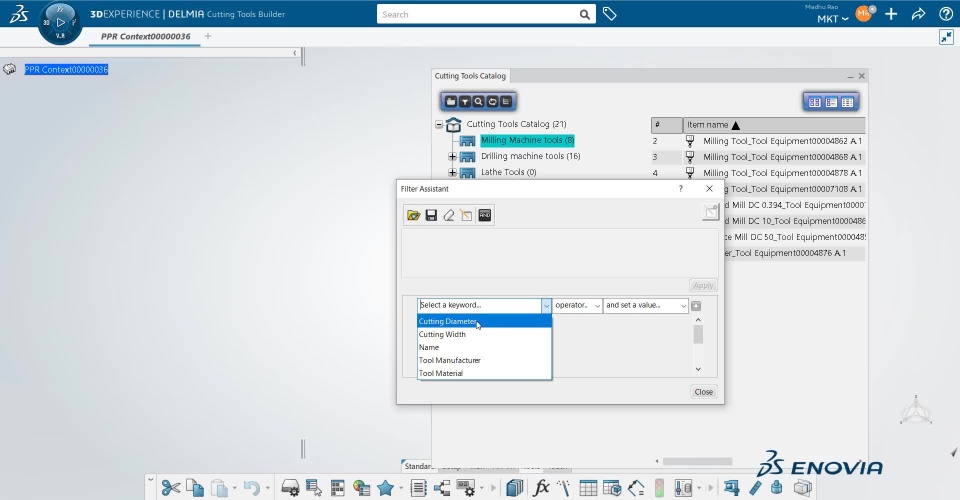960x500 pixels.
Task: Click the catalog horizontal scrollbar
Action: coord(697,461)
